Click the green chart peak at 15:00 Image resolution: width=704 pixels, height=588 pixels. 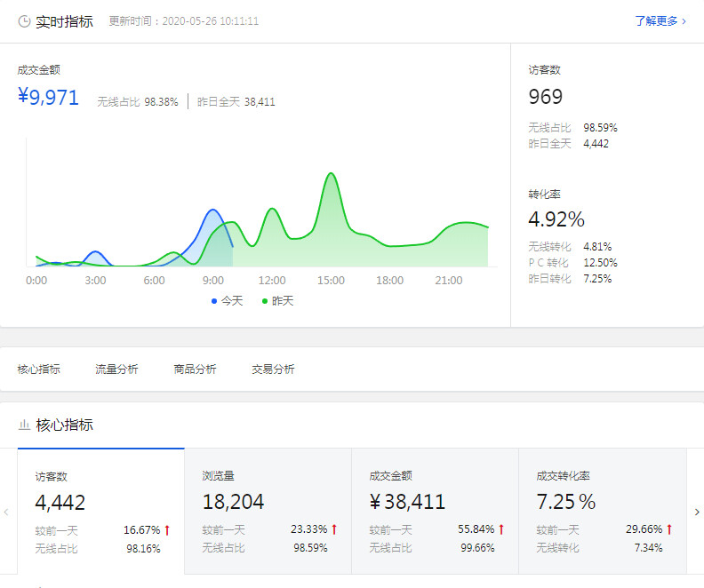331,174
